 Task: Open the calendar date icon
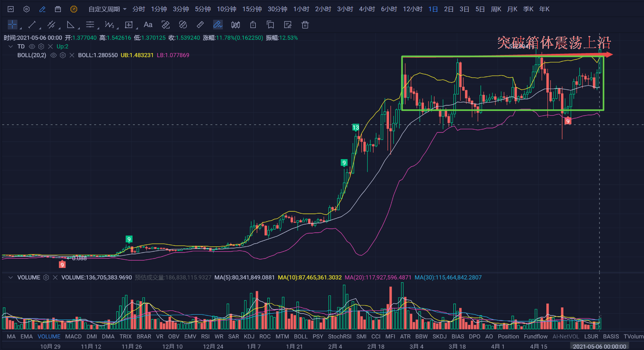point(58,9)
